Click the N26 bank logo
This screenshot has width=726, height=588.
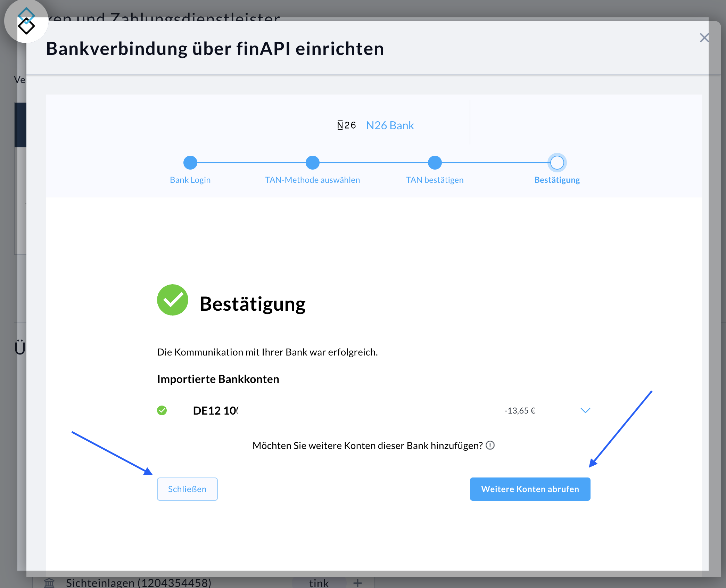[x=346, y=125]
